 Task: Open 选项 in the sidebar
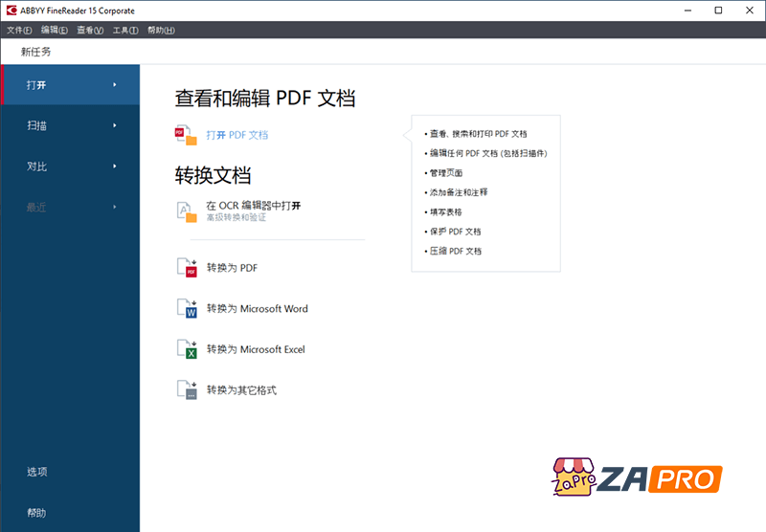point(37,472)
